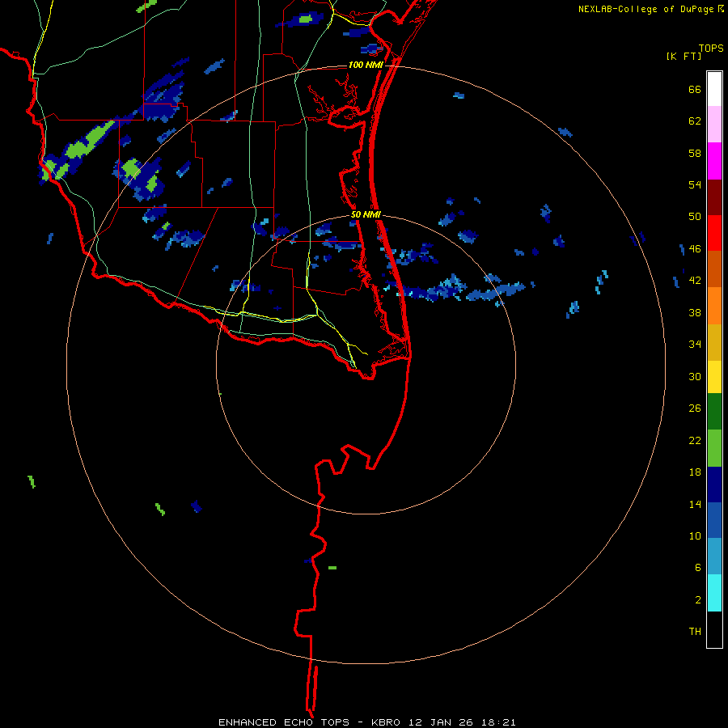728x728 pixels.
Task: Click the 6 legend value
Action: pos(698,568)
